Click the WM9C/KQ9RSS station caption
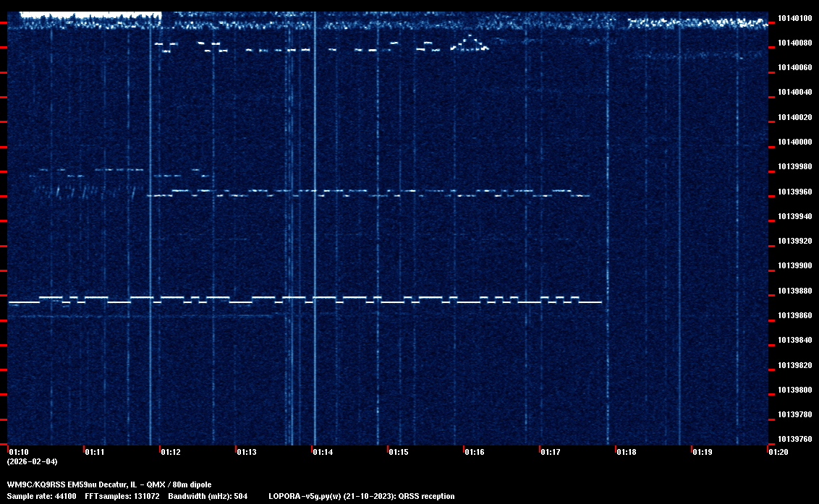Screen dimensions: 819x504 109,484
